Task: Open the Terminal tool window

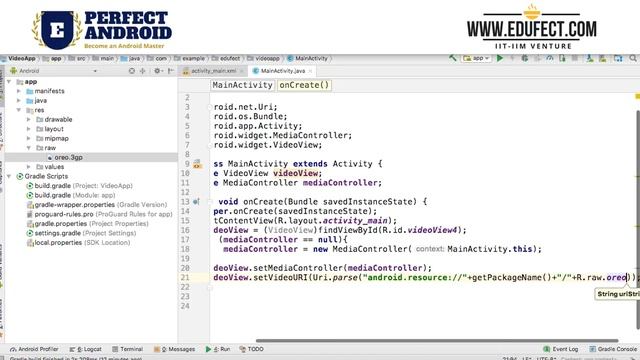Action: (127, 349)
